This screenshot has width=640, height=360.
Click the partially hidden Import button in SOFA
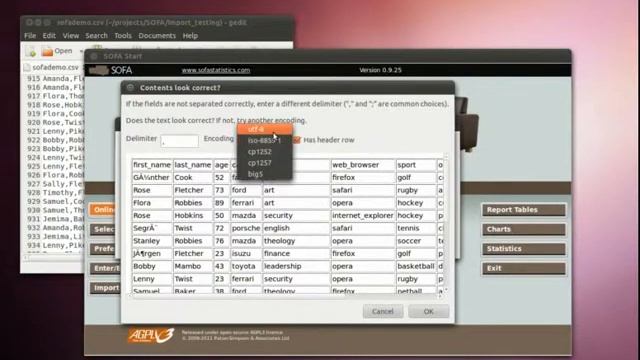(105, 288)
